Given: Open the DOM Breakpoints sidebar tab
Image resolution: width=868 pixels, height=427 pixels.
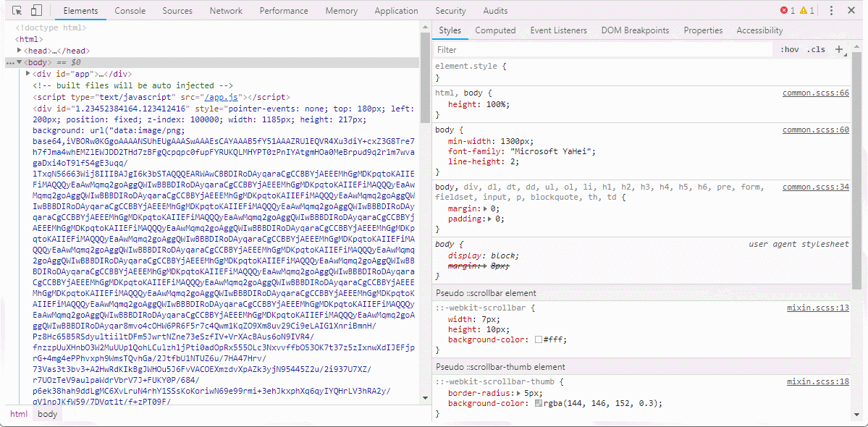Looking at the screenshot, I should (x=636, y=30).
